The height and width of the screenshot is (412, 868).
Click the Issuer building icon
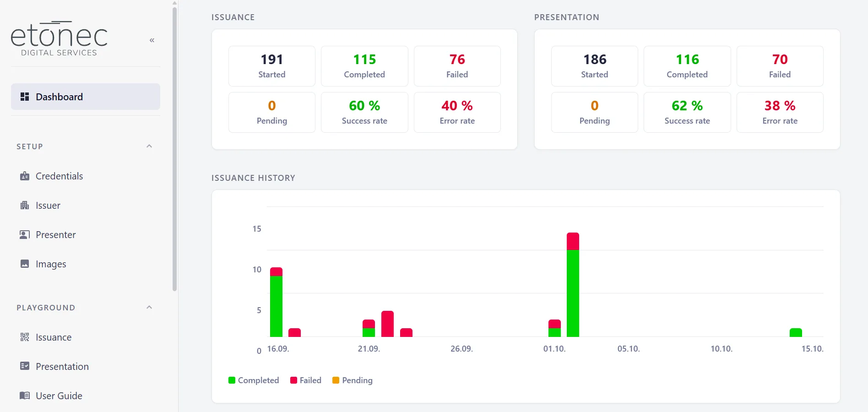25,206
